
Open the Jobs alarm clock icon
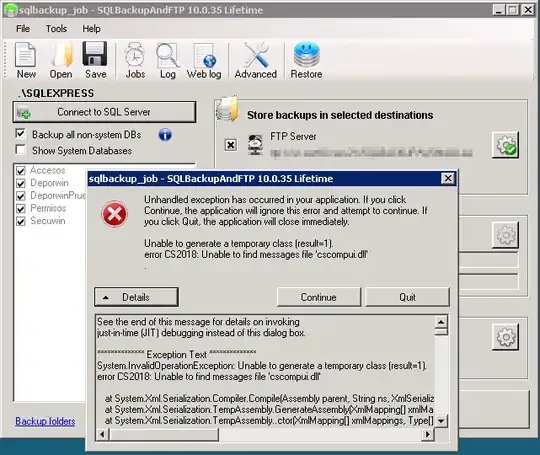click(135, 60)
